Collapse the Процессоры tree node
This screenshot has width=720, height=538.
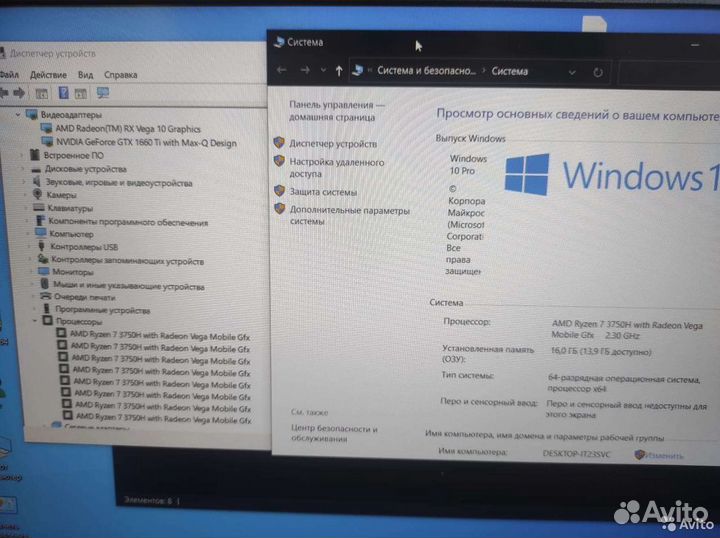(x=35, y=321)
